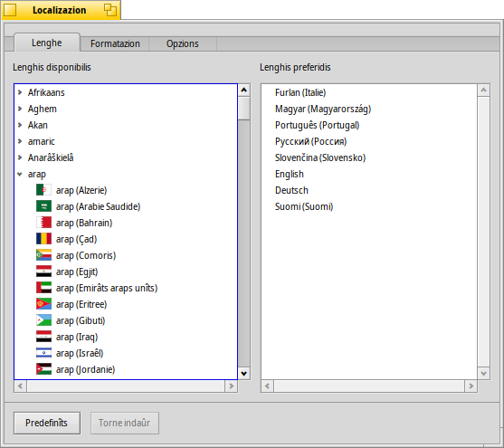Select the arap (Iraq) entry

click(x=126, y=337)
